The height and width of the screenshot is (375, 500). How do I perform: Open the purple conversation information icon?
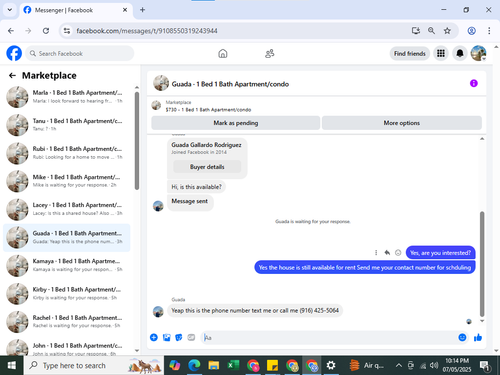click(474, 83)
